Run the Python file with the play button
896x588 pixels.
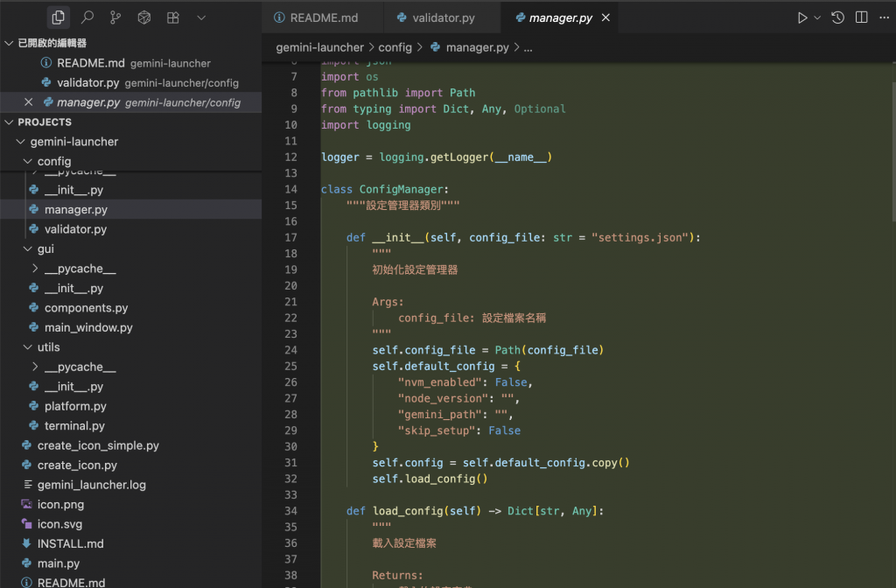point(802,17)
